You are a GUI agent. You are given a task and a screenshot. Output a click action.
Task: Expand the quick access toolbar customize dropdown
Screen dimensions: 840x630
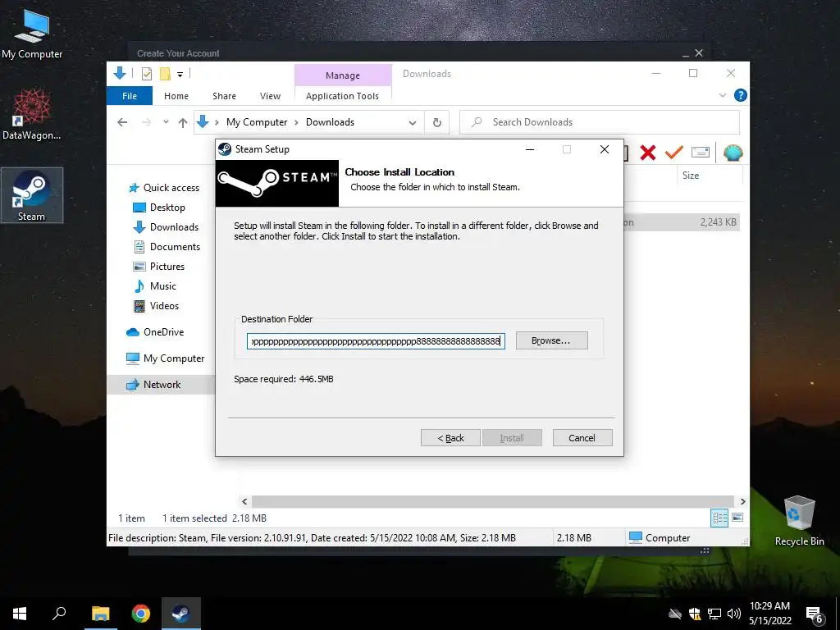[x=180, y=75]
